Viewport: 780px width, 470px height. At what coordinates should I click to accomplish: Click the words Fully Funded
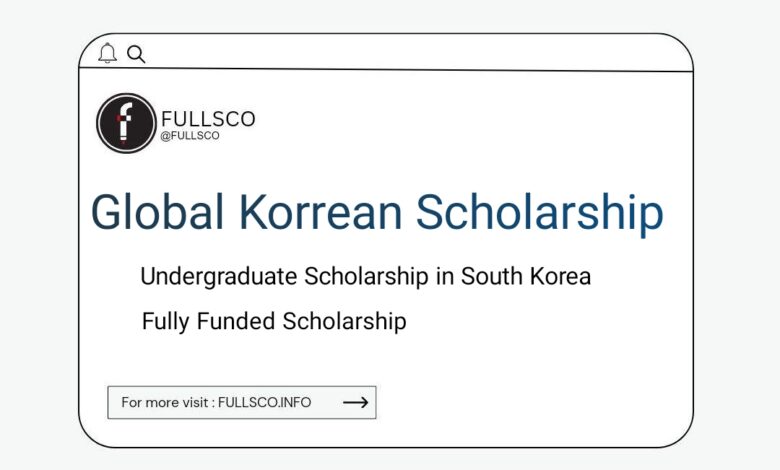(x=208, y=321)
